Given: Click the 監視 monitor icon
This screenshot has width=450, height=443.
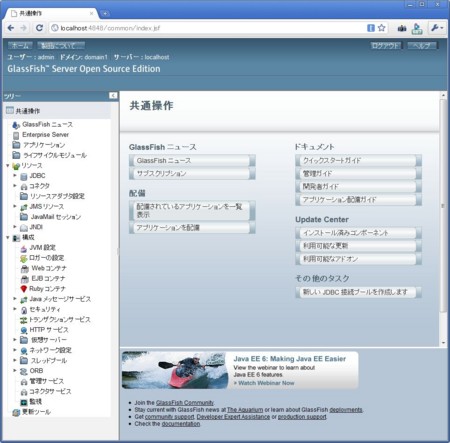Looking at the screenshot, I should 24,402.
